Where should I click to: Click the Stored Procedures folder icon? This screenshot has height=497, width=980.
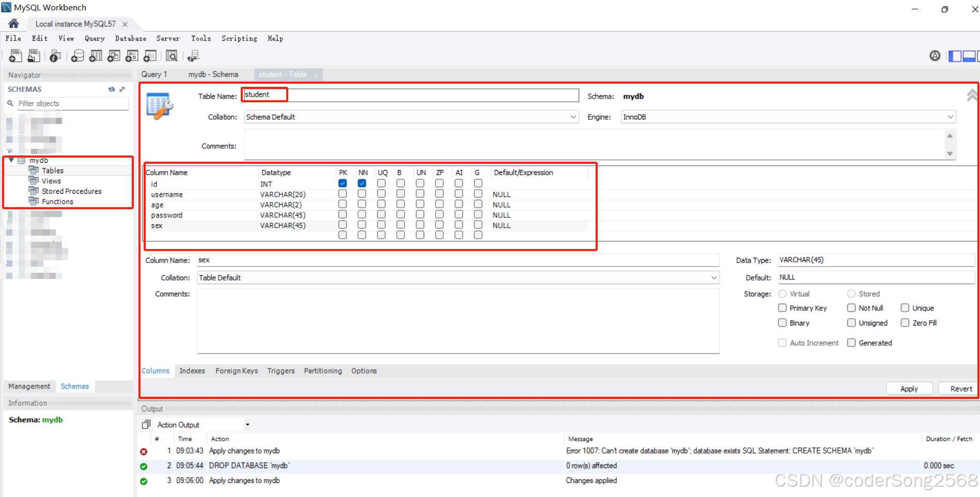pyautogui.click(x=34, y=191)
